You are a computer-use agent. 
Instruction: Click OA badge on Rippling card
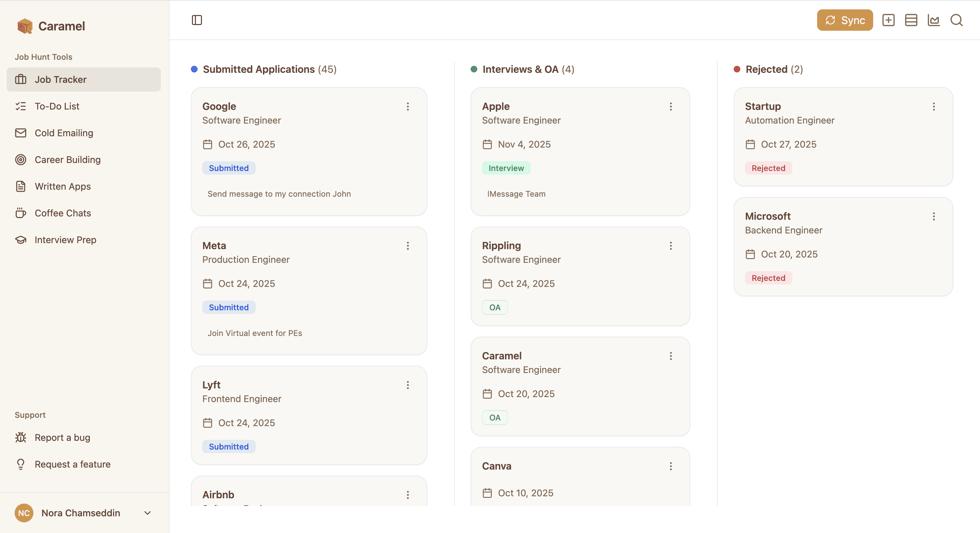point(495,307)
